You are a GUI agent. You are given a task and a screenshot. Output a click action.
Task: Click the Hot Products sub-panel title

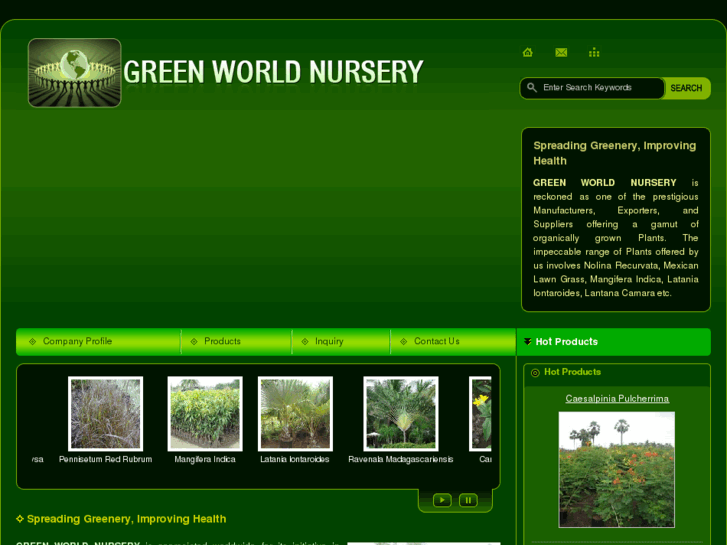pyautogui.click(x=573, y=372)
